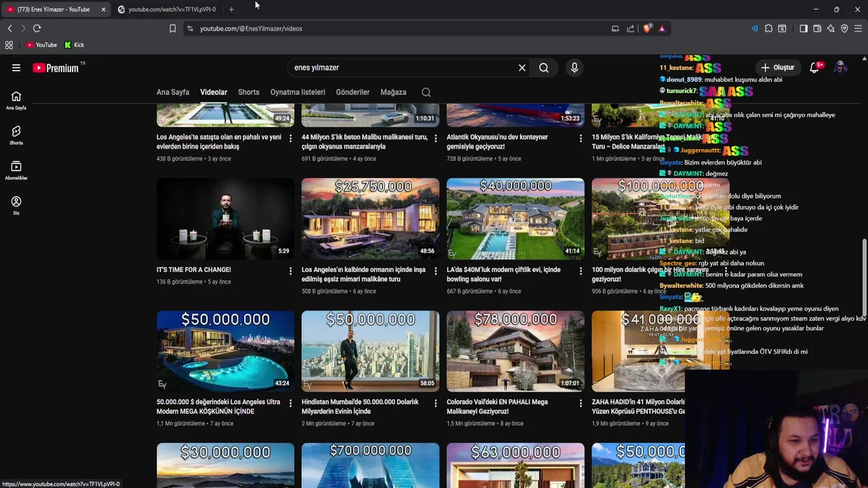Play the IT'S TIME FOR A CHANGE thumbnail
Image resolution: width=868 pixels, height=488 pixels.
(226, 218)
